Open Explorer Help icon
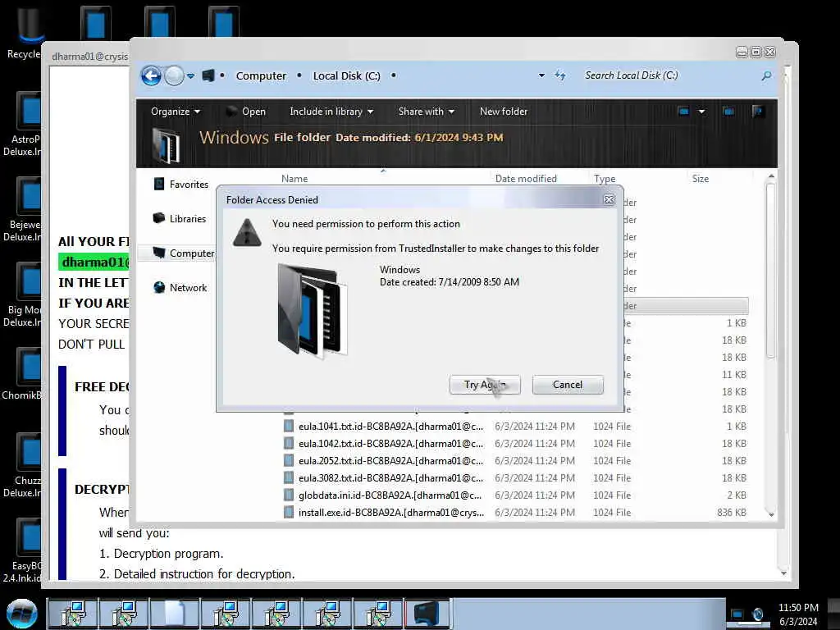Viewport: 840px width, 630px height. [x=757, y=112]
